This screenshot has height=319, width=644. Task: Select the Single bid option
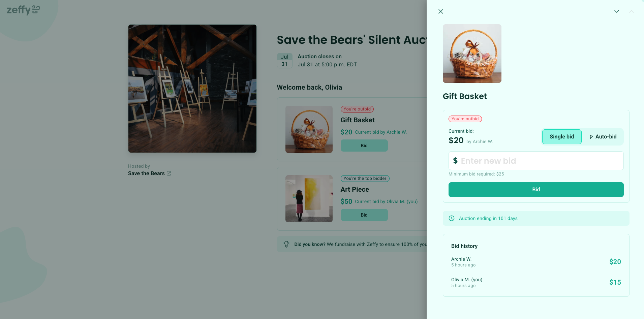coord(561,137)
